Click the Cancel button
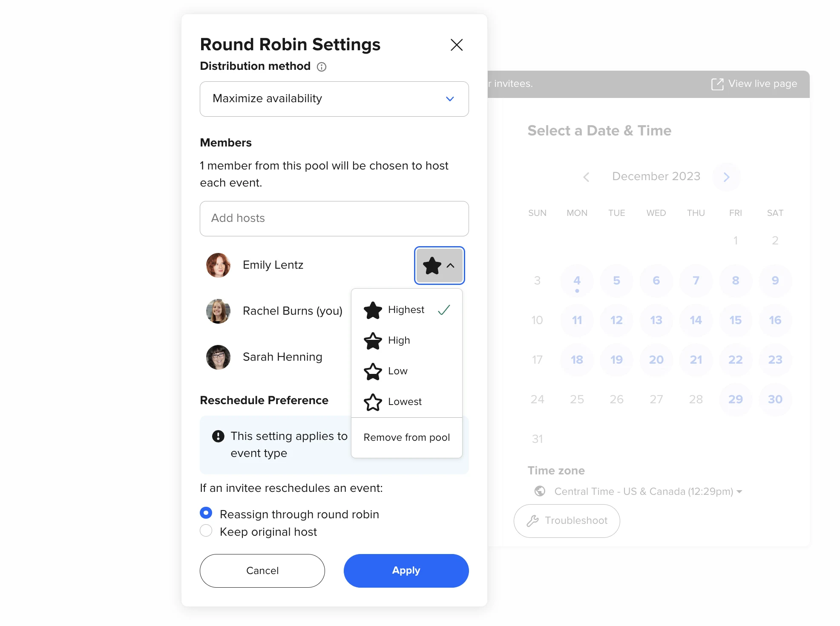The image size is (840, 626). pos(261,570)
